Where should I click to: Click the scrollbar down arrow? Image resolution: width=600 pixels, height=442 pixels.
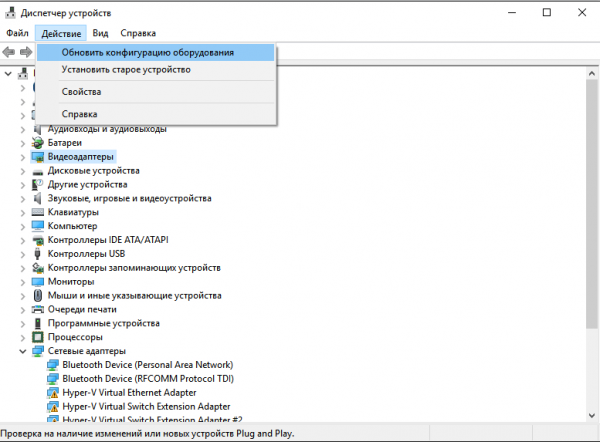(592, 416)
